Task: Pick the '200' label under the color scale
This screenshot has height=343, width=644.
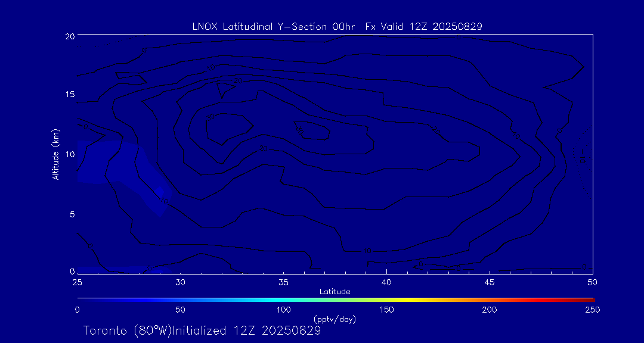Action: point(490,310)
